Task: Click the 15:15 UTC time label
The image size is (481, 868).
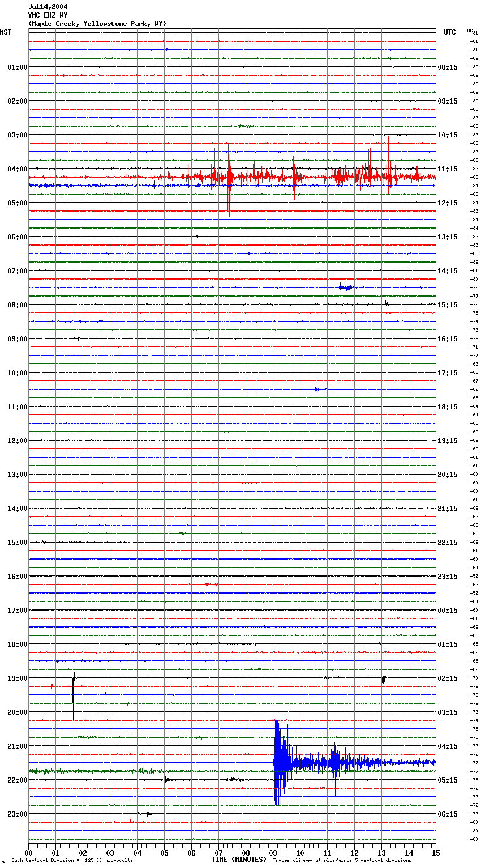Action: (x=448, y=305)
